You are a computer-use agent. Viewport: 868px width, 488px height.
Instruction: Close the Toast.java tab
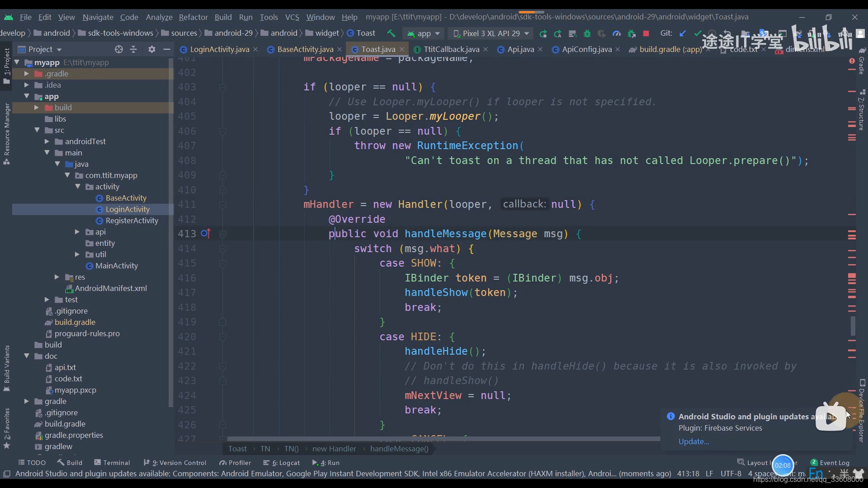click(x=401, y=49)
